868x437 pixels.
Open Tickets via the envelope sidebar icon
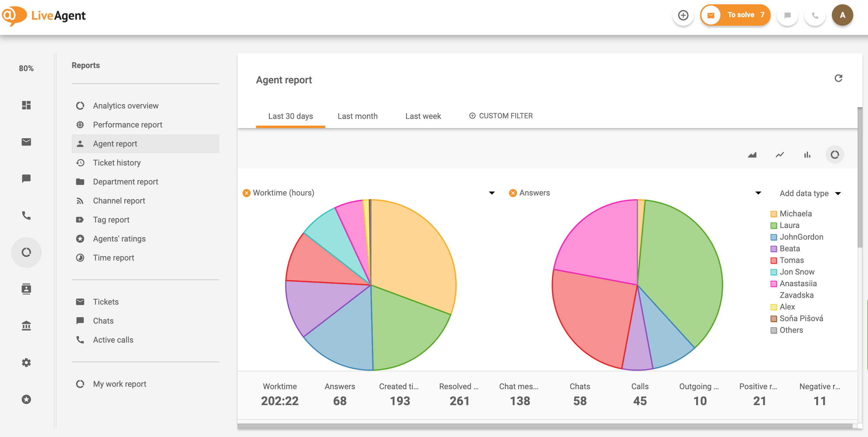pyautogui.click(x=26, y=142)
